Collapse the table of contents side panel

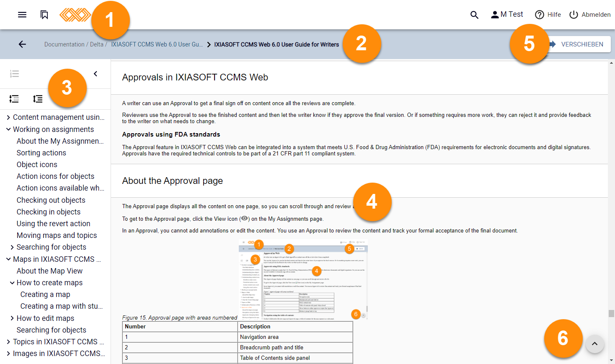(x=96, y=74)
